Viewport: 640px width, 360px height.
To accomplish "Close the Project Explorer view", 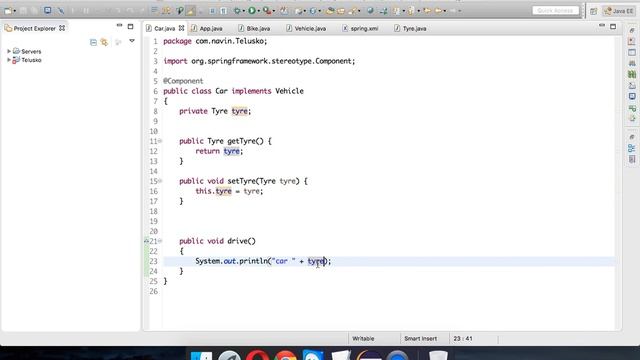I will [x=62, y=28].
